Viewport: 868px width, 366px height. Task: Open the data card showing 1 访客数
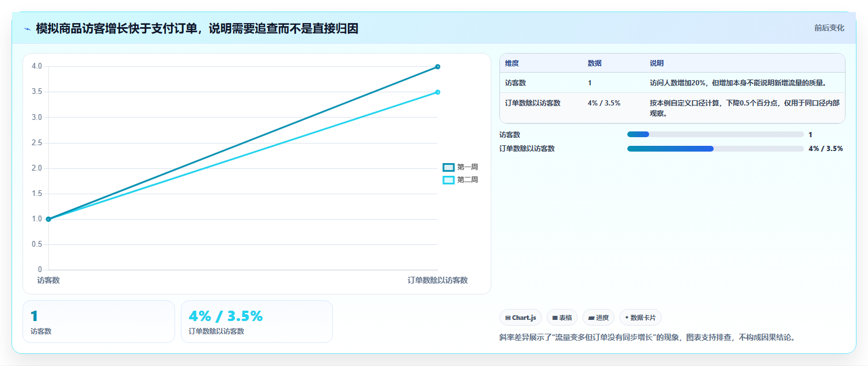pyautogui.click(x=98, y=322)
